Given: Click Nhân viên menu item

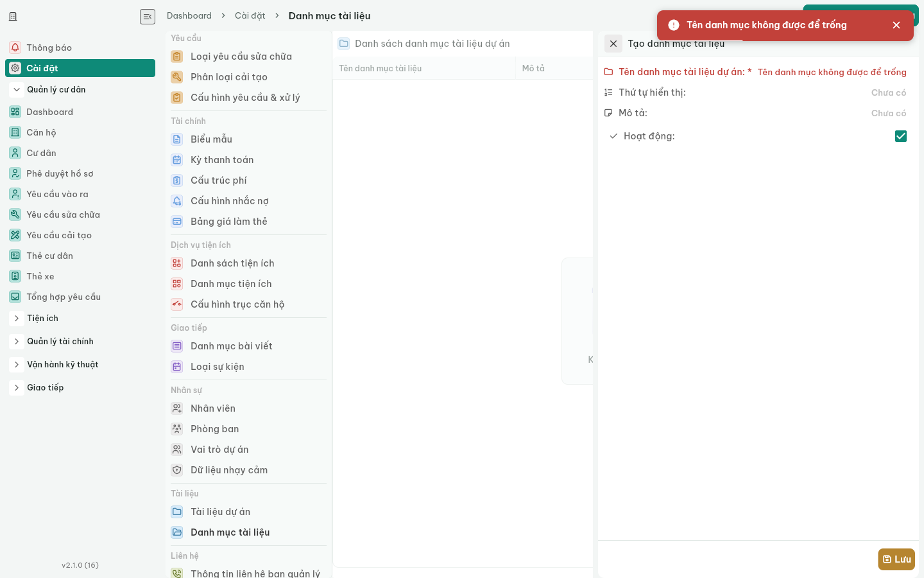Looking at the screenshot, I should coord(248,408).
